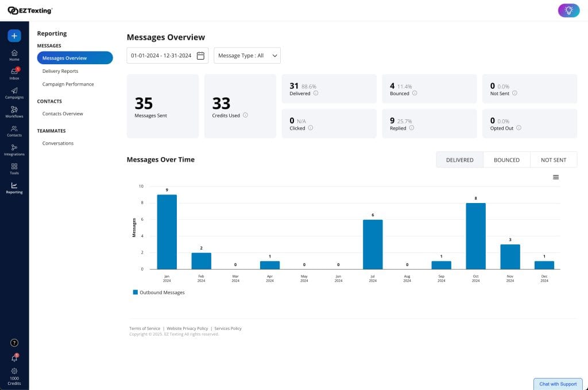This screenshot has width=588, height=390.
Task: Go to Home via the sidebar icon
Action: (14, 54)
